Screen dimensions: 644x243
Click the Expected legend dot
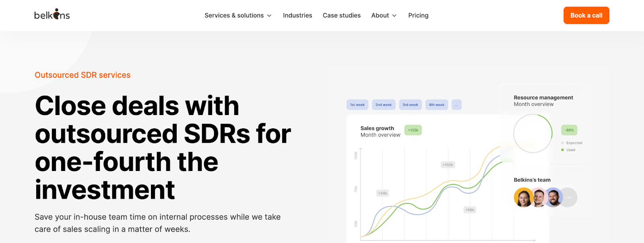pos(562,143)
